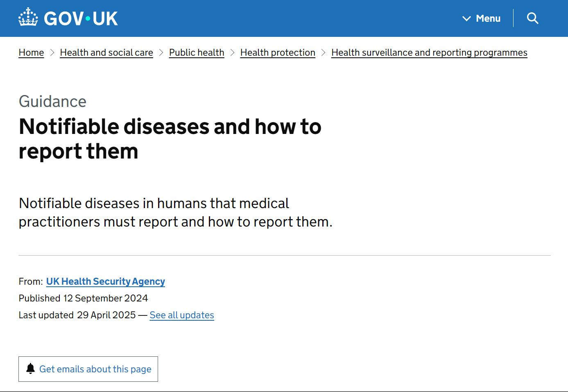Screen dimensions: 568x392
Task: Open the Menu navigation label
Action: click(x=488, y=18)
